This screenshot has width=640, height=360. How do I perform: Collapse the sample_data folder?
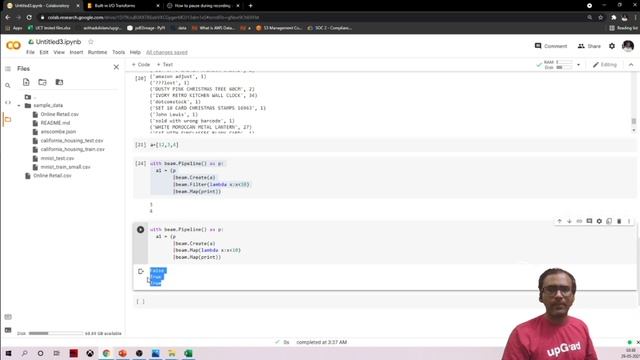19,105
